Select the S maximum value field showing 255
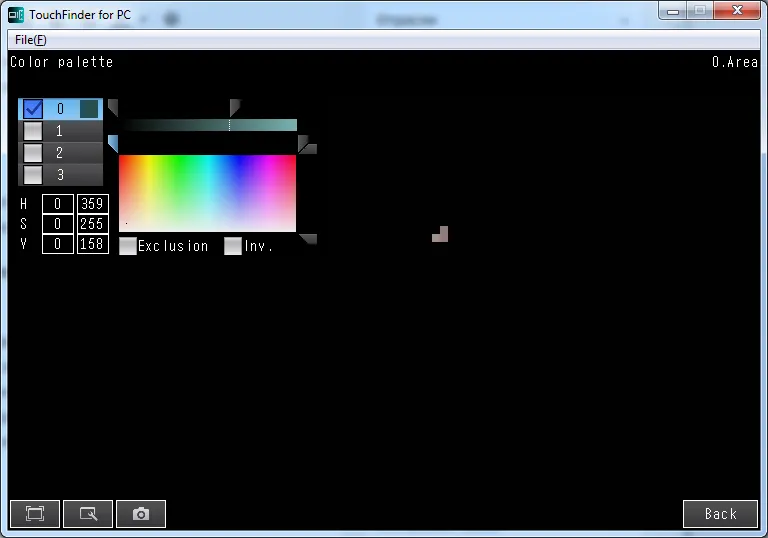 click(x=93, y=224)
